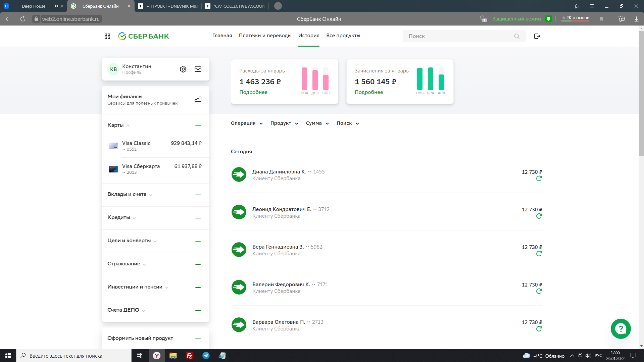Go to Платежи и переводы tab
The height and width of the screenshot is (362, 644).
265,36
